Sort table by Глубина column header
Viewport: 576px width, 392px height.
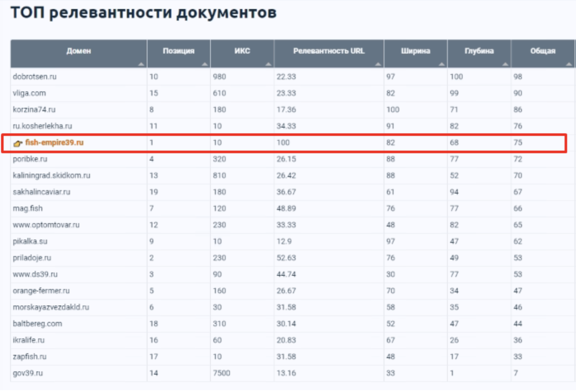480,54
